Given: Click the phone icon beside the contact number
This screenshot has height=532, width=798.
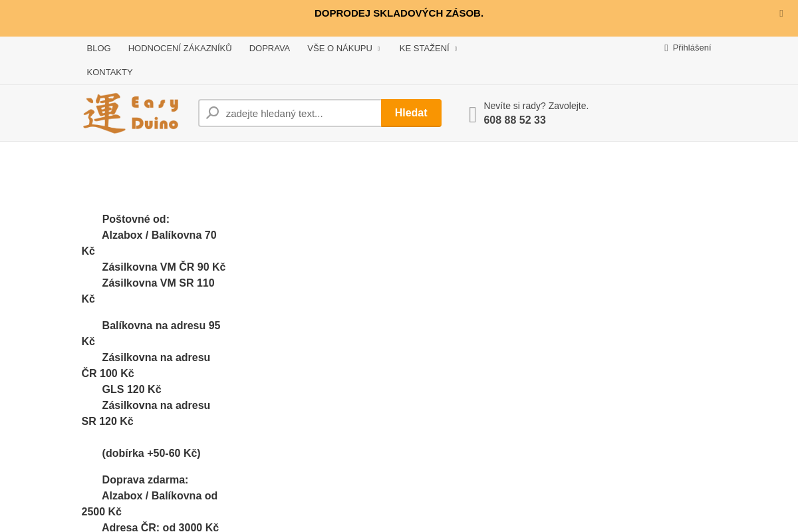Looking at the screenshot, I should coord(472,114).
